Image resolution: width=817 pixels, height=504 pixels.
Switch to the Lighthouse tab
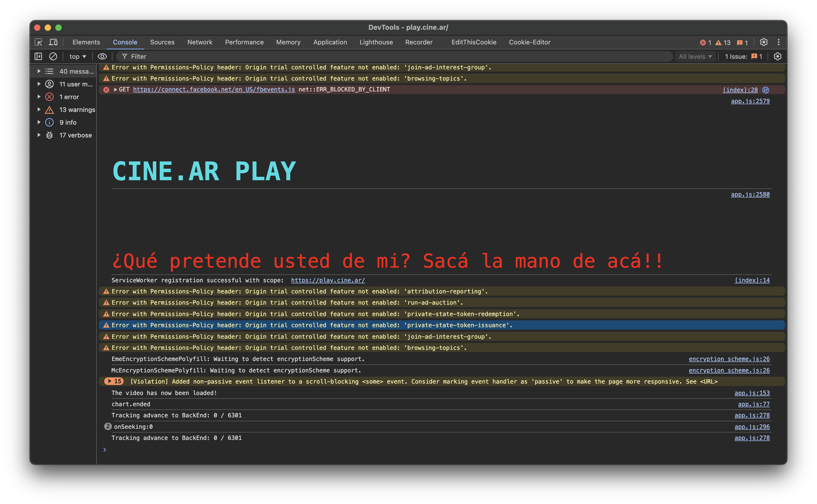tap(376, 42)
